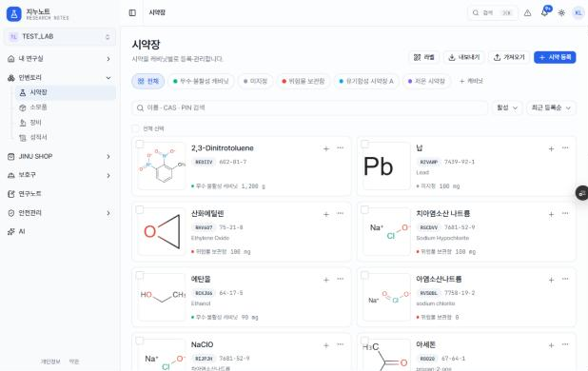Viewport: 588px width, 371px height.
Task: Open more options on 차아염소산 나트륨 card
Action: point(565,214)
